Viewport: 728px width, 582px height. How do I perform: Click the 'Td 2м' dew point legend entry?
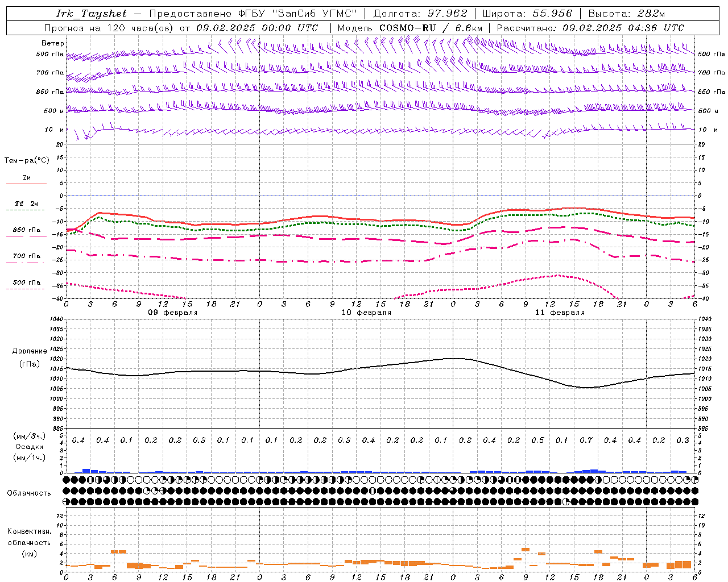[27, 203]
